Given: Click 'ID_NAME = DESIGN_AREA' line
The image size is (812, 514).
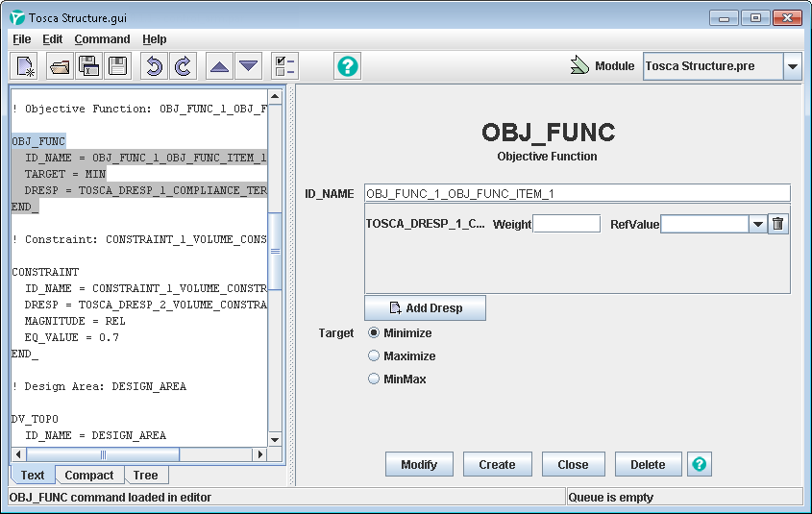Looking at the screenshot, I should (x=96, y=435).
